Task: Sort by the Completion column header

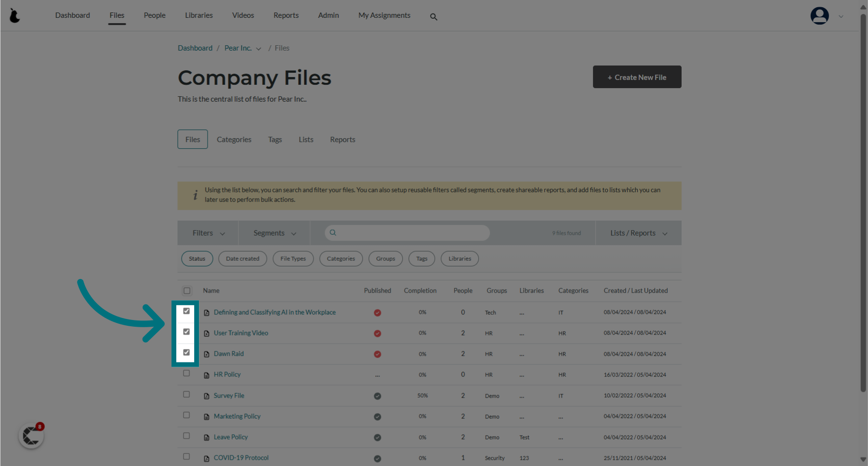Action: coord(421,291)
